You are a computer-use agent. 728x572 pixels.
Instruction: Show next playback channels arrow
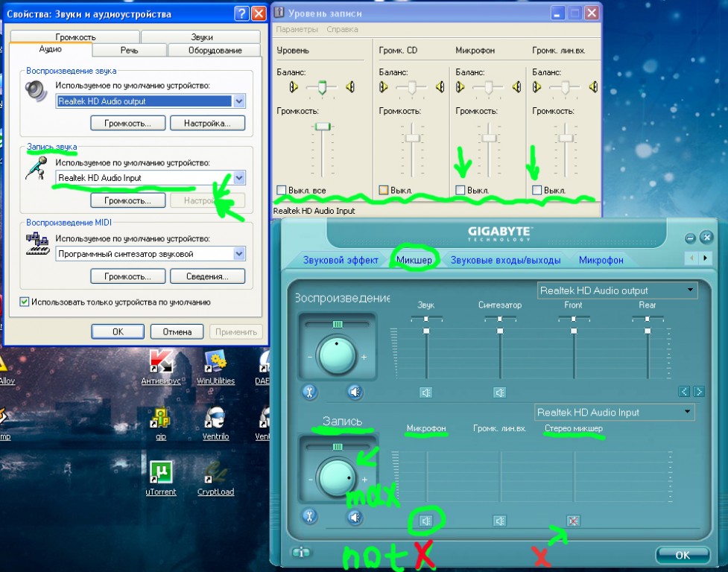click(x=699, y=392)
